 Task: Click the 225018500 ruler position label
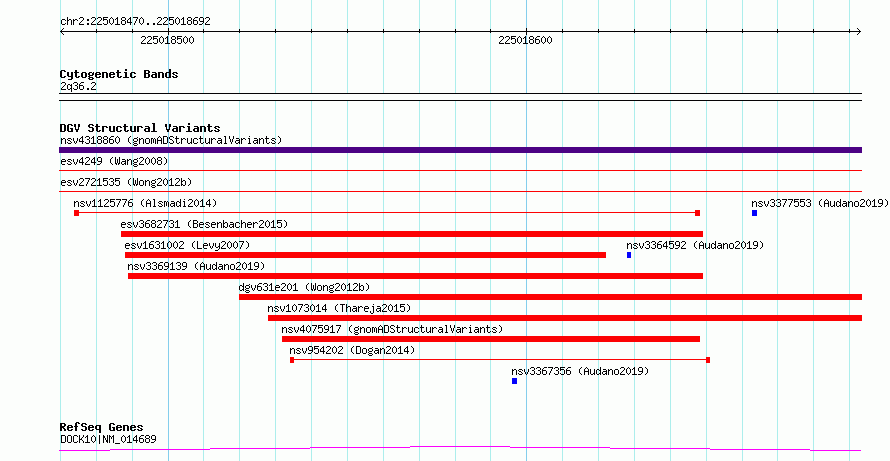[x=167, y=40]
